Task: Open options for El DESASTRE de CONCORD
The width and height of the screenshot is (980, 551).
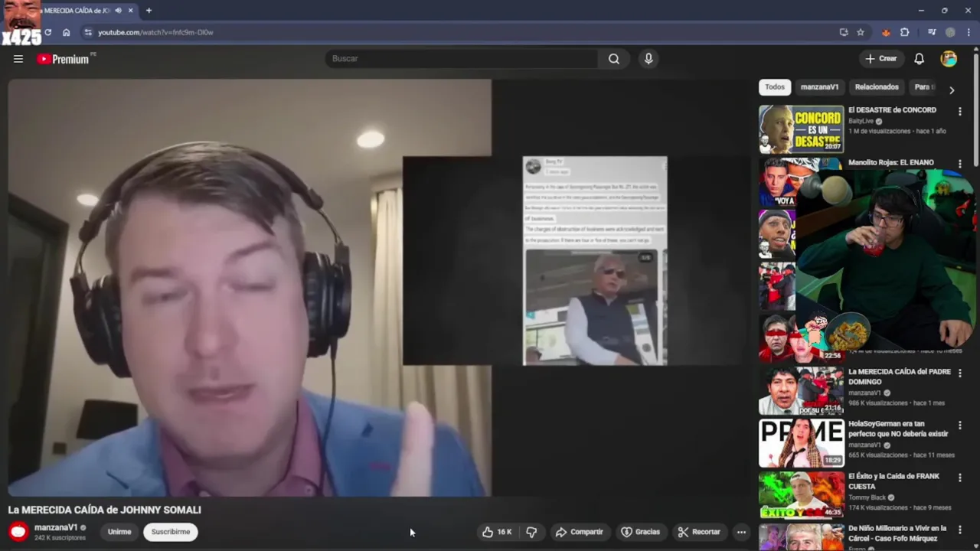Action: coord(959,111)
